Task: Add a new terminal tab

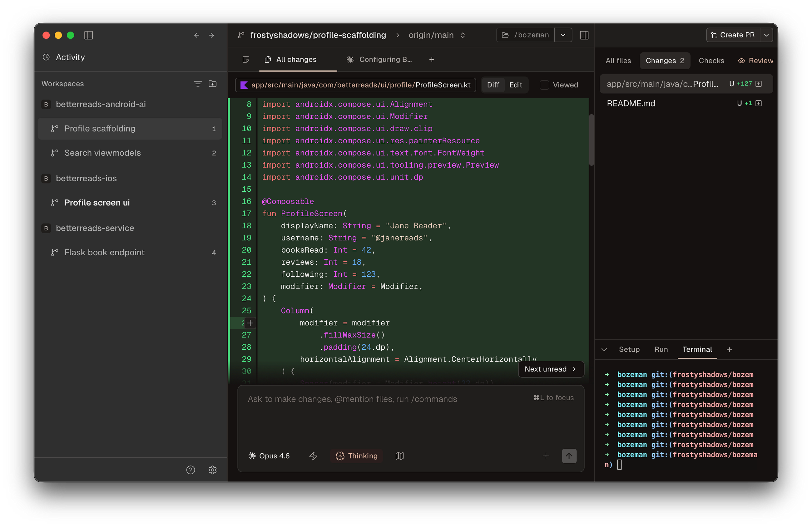Action: pos(730,350)
